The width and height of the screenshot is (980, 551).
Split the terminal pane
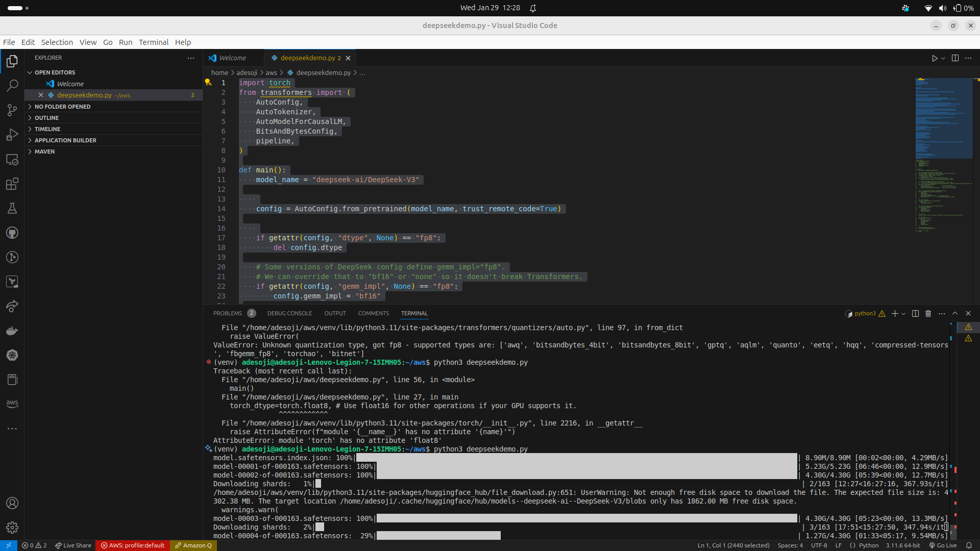tap(915, 313)
